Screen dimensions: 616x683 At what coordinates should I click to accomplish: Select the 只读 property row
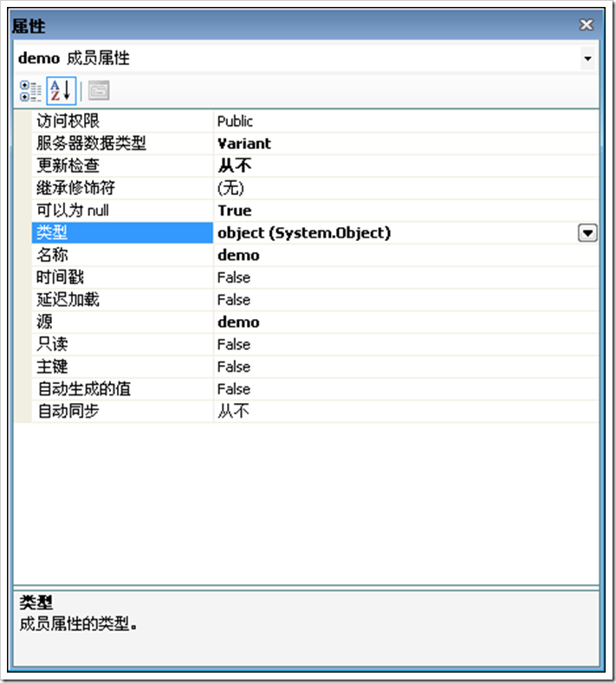(122, 345)
